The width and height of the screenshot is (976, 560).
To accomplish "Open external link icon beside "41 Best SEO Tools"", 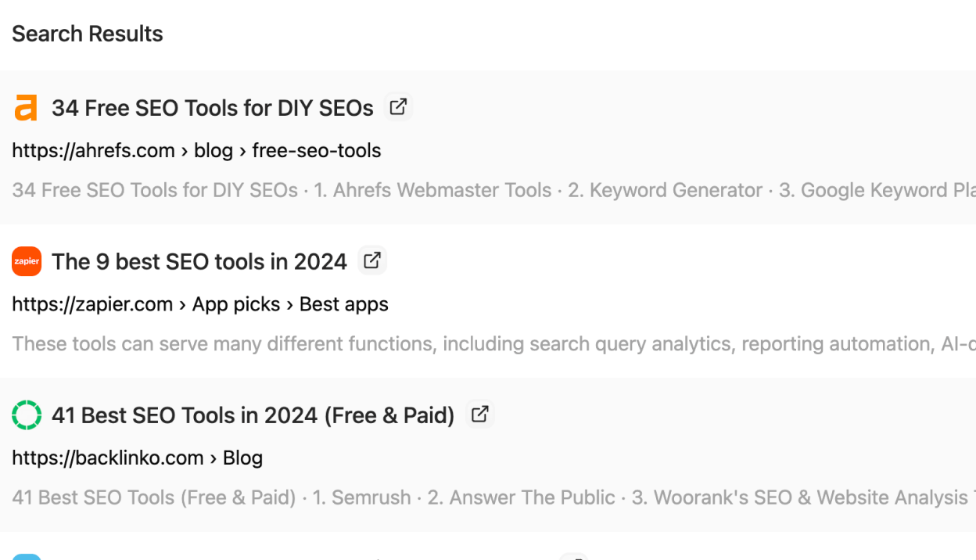I will point(479,414).
